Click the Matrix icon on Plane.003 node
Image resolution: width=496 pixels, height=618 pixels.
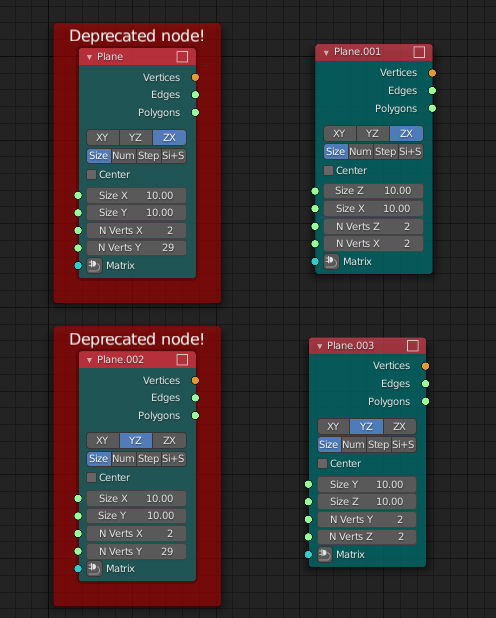[x=324, y=555]
